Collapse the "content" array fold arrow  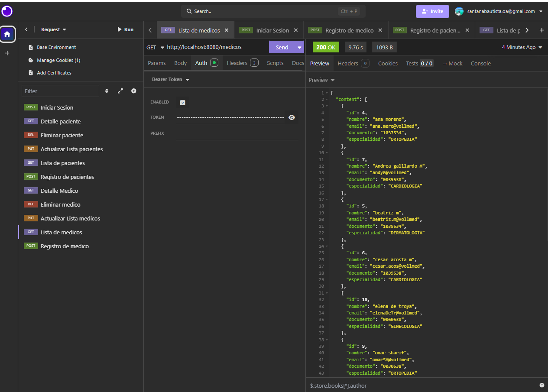(327, 100)
